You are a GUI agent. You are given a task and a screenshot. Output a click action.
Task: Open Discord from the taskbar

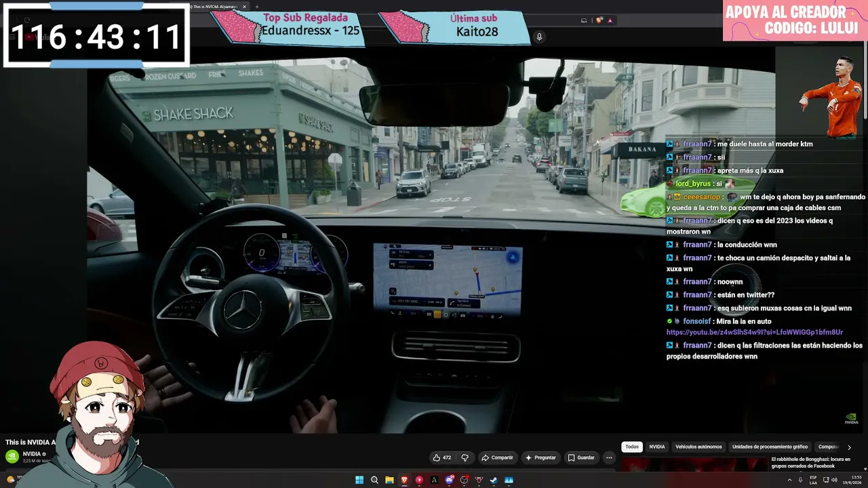coord(449,480)
